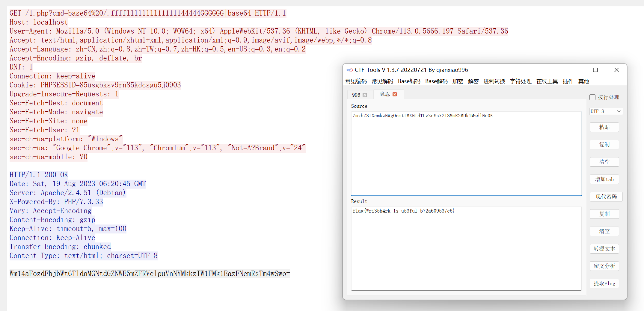Image resolution: width=644 pixels, height=311 pixels.
Task: Close the 996 tab with its x icon
Action: tap(365, 95)
